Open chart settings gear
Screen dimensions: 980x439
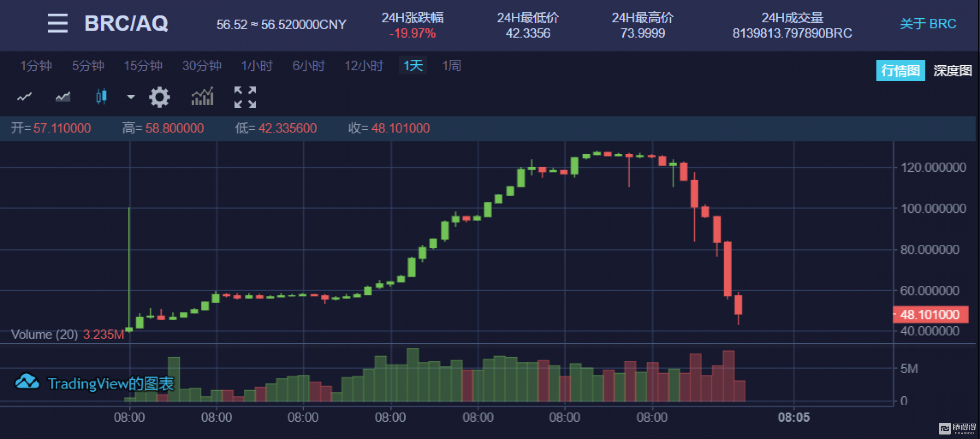tap(159, 97)
